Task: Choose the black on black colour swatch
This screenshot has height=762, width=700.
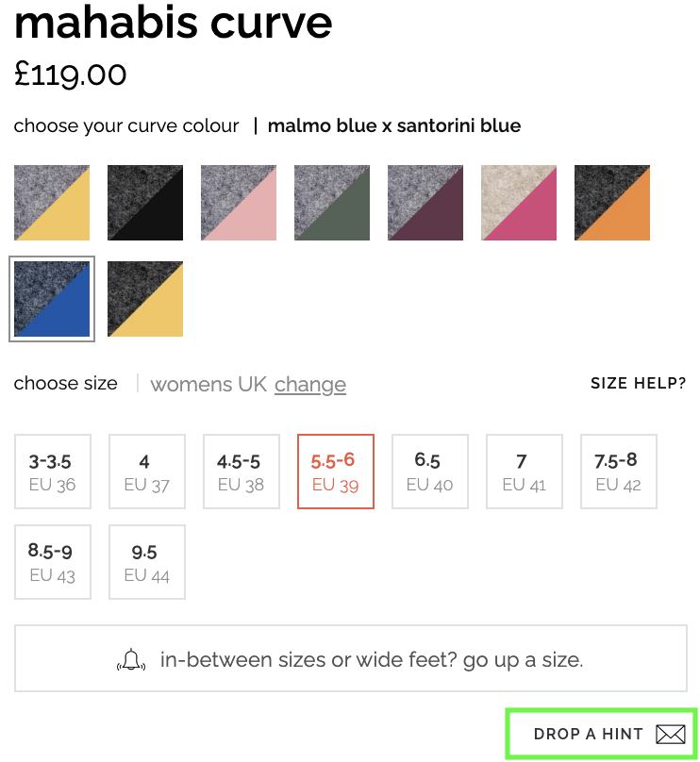Action: pyautogui.click(x=145, y=203)
